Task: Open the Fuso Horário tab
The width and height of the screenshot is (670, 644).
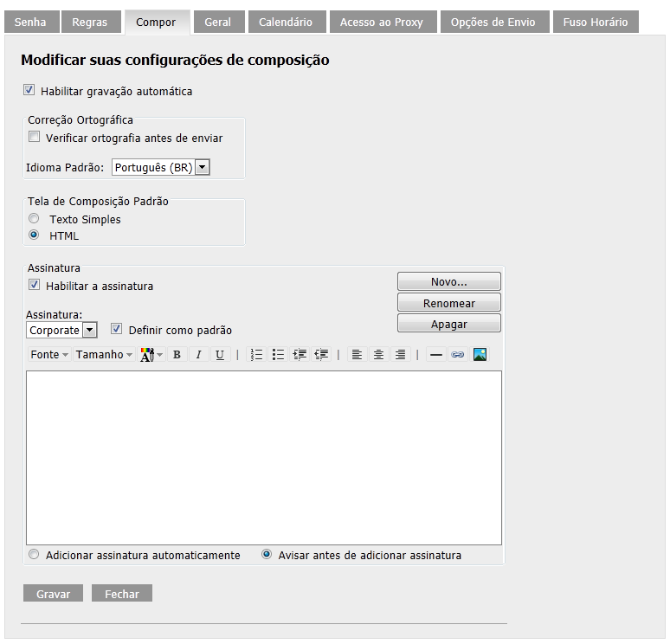Action: point(596,23)
